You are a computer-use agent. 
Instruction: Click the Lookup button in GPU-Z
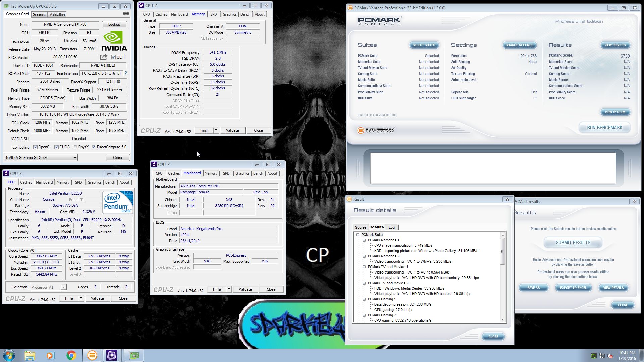coord(114,24)
